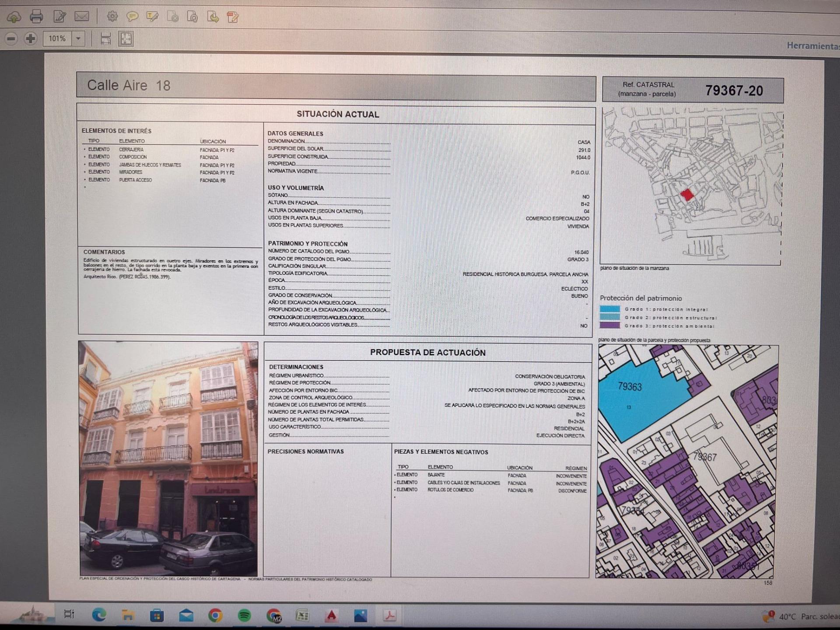Zoom in with the plus button
The height and width of the screenshot is (630, 840).
coord(30,38)
